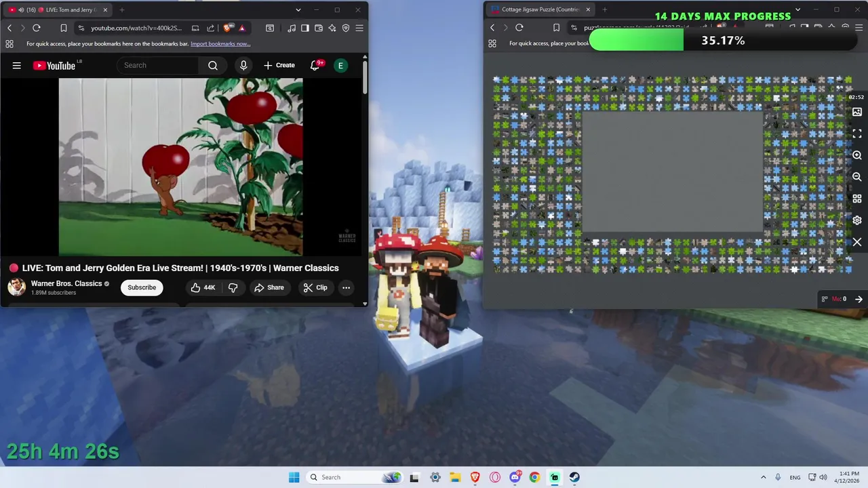Open File Explorer from taskbar
This screenshot has height=488, width=868.
click(x=455, y=477)
